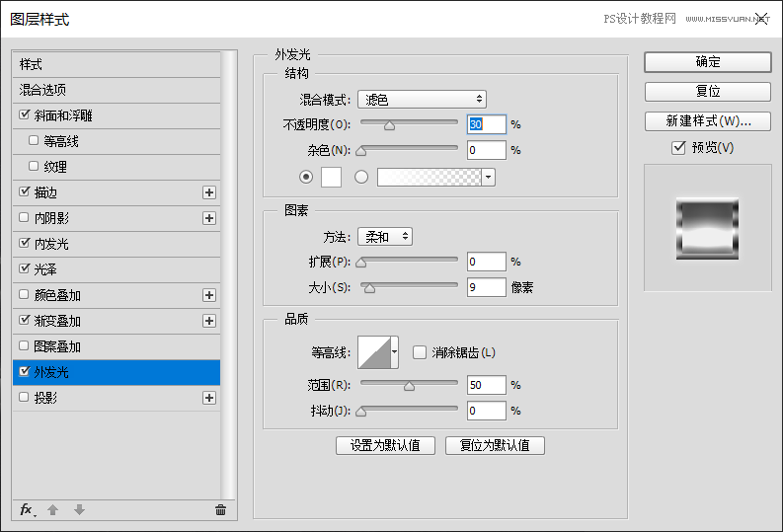Click the white glow color swatch

[x=331, y=177]
